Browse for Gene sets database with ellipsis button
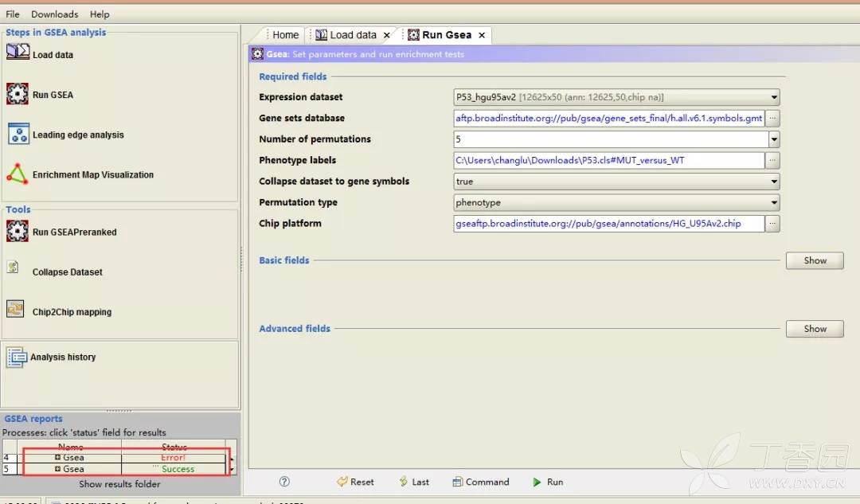This screenshot has width=860, height=504. coord(772,118)
